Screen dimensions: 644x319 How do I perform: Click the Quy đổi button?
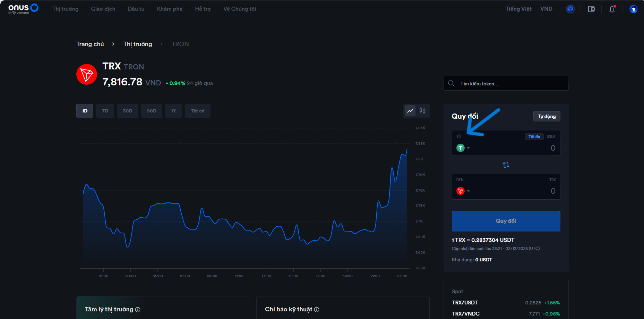pos(506,221)
